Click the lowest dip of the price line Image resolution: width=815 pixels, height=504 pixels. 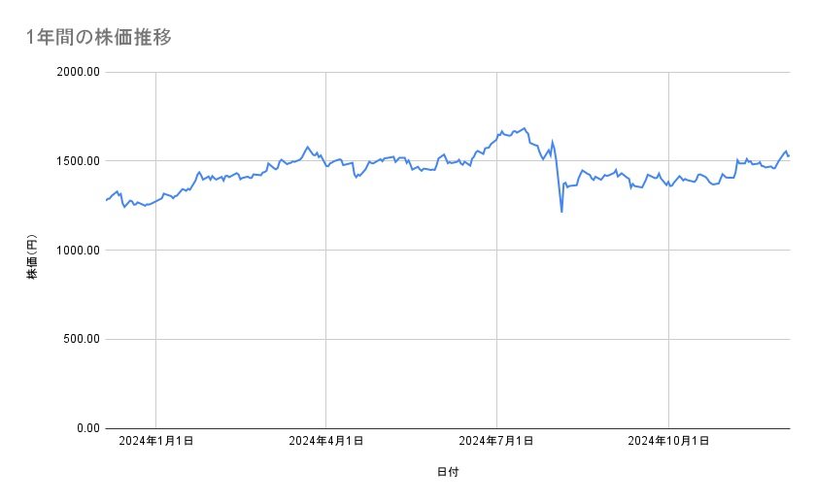pos(561,211)
